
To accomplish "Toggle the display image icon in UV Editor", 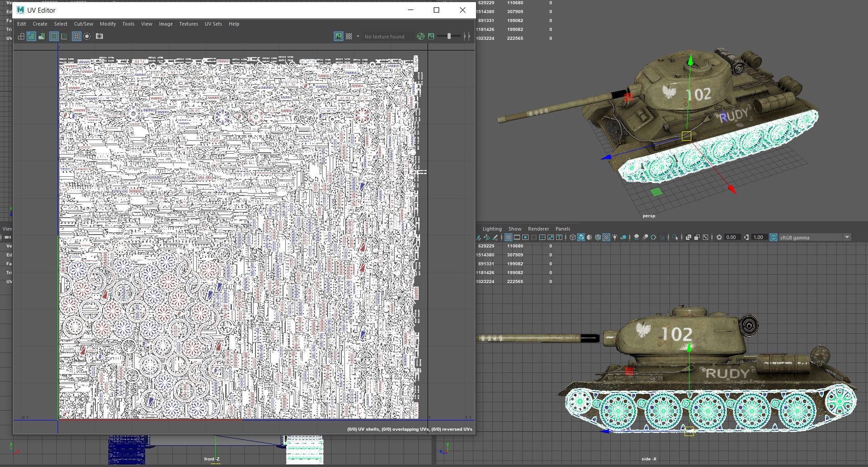I will coord(339,36).
